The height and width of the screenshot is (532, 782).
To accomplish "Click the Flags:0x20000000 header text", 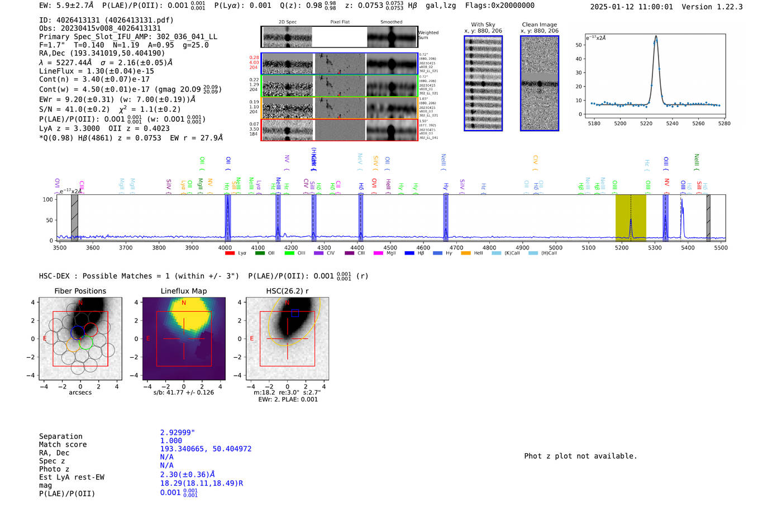I will point(499,6).
